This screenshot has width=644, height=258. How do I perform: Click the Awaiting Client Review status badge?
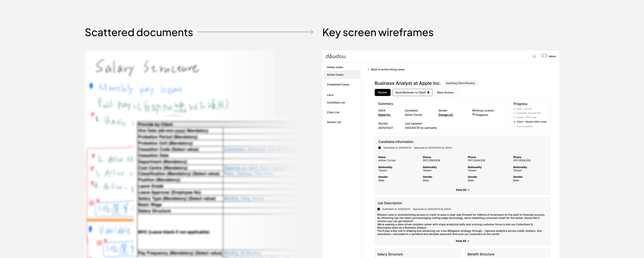[x=460, y=83]
